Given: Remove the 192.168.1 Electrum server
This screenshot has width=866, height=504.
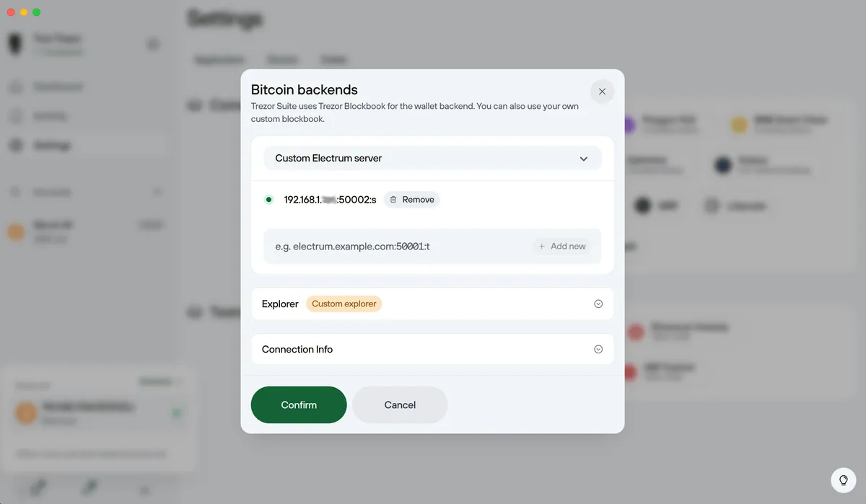Looking at the screenshot, I should pyautogui.click(x=412, y=200).
